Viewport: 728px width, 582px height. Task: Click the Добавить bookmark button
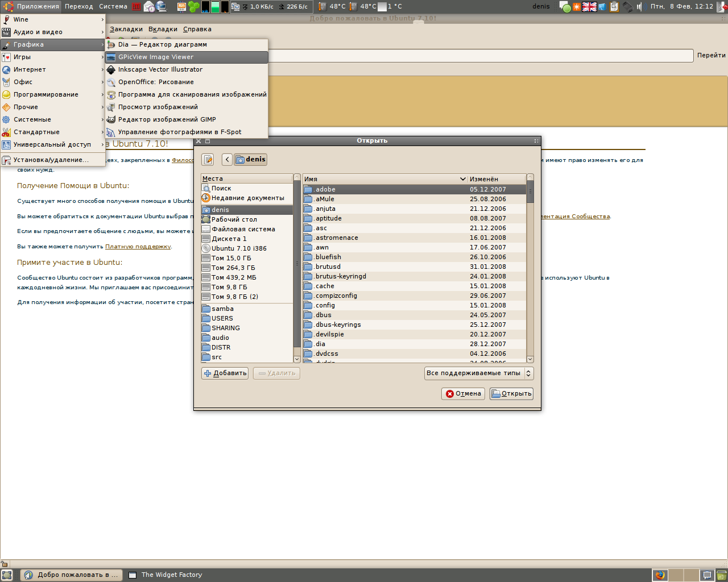tap(225, 373)
